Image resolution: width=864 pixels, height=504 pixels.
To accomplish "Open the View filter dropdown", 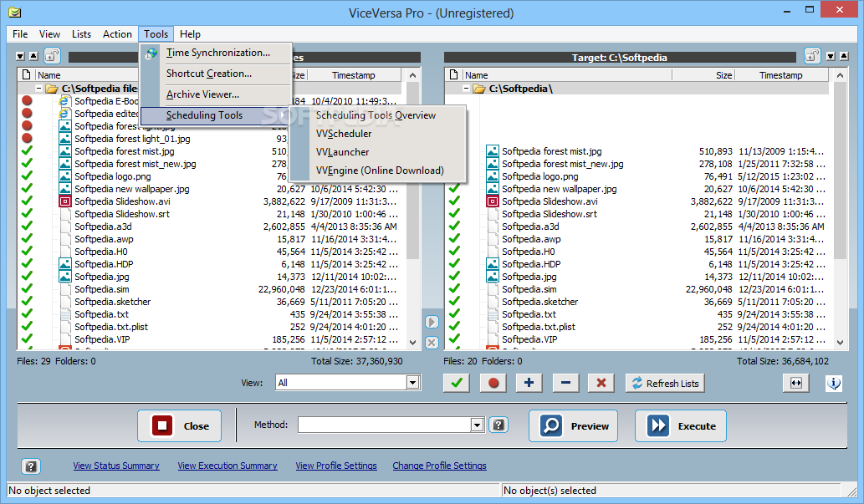I will point(412,382).
